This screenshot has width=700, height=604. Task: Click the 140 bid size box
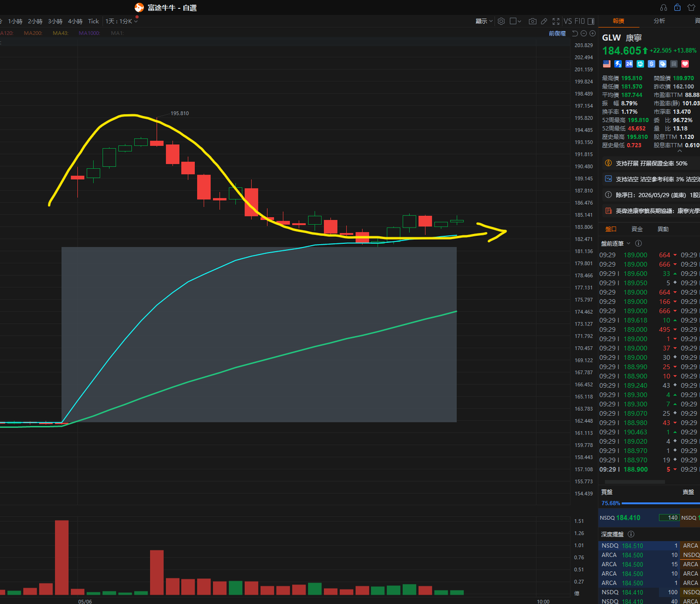[668, 517]
